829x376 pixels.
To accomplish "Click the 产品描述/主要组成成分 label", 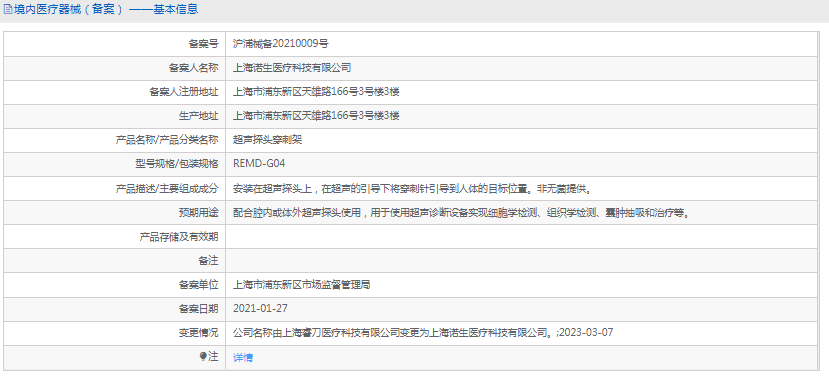I will click(167, 188).
